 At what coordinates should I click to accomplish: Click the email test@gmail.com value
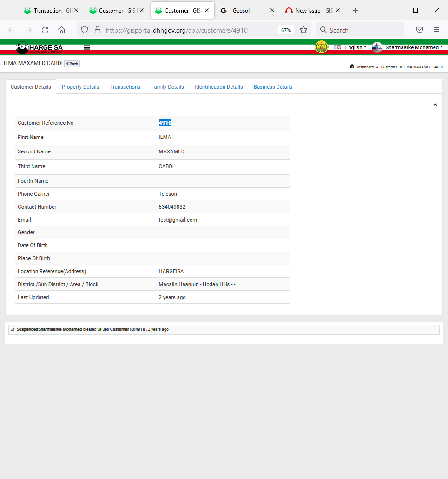[x=178, y=220]
